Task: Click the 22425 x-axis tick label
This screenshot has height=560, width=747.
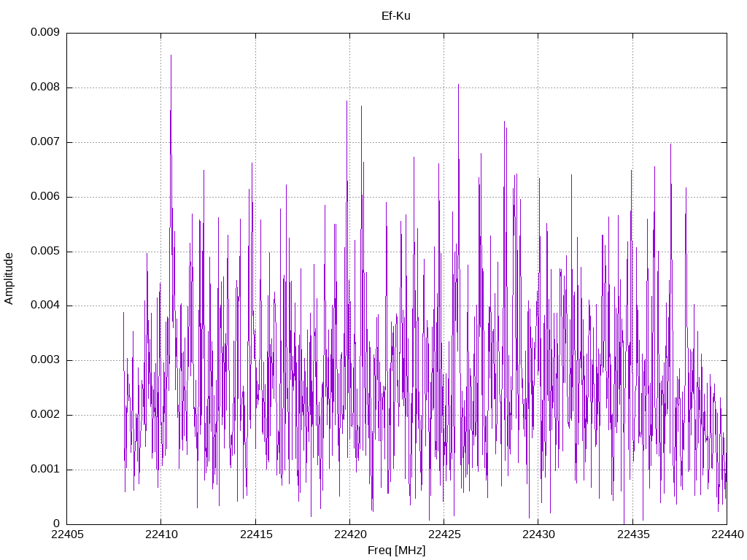Action: pos(444,534)
